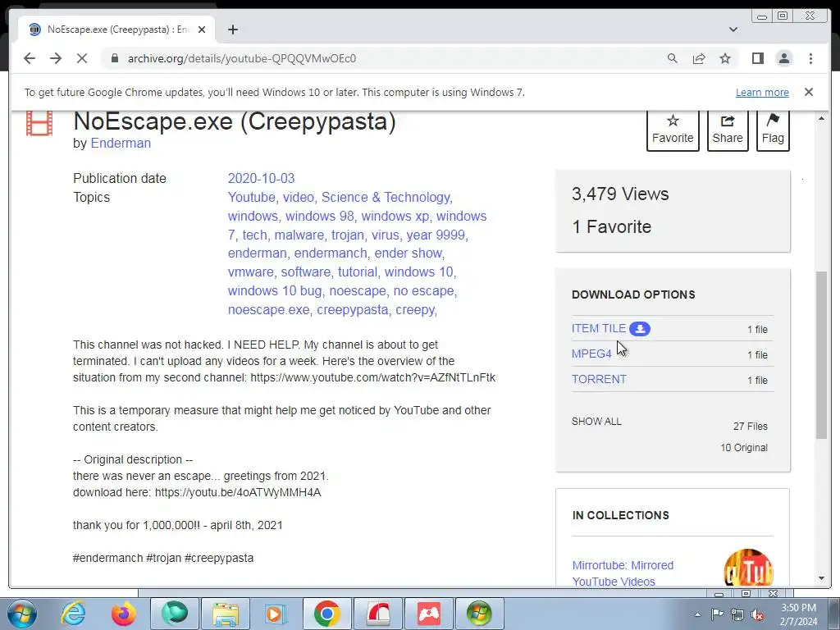Open the Youtube topic link

251,197
